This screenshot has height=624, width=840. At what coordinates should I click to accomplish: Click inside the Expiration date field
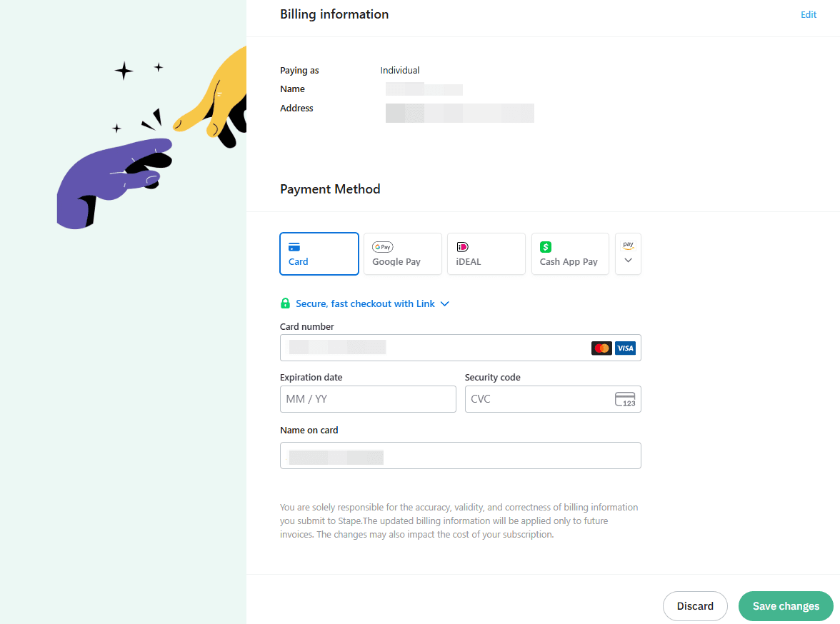367,398
